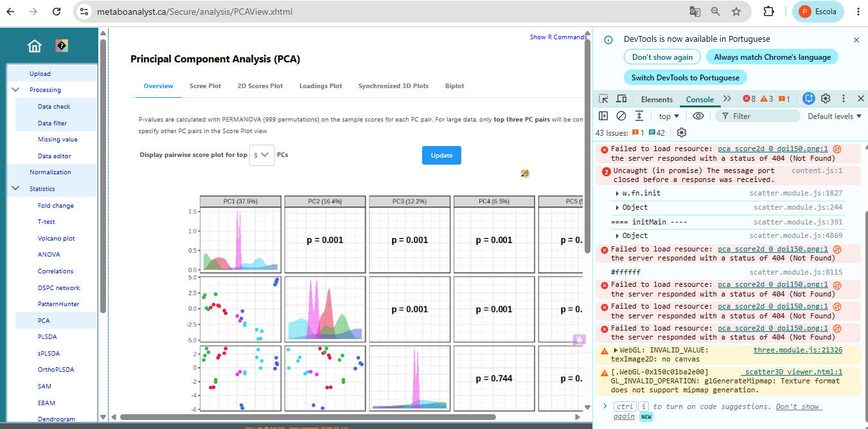Clear console with the block icon
Viewport: 868px width, 429px height.
(x=621, y=116)
